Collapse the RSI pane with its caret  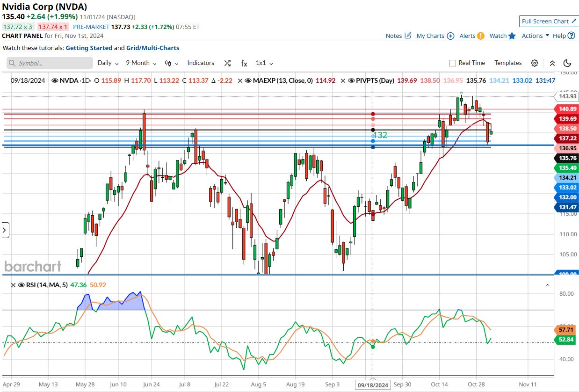(x=547, y=284)
